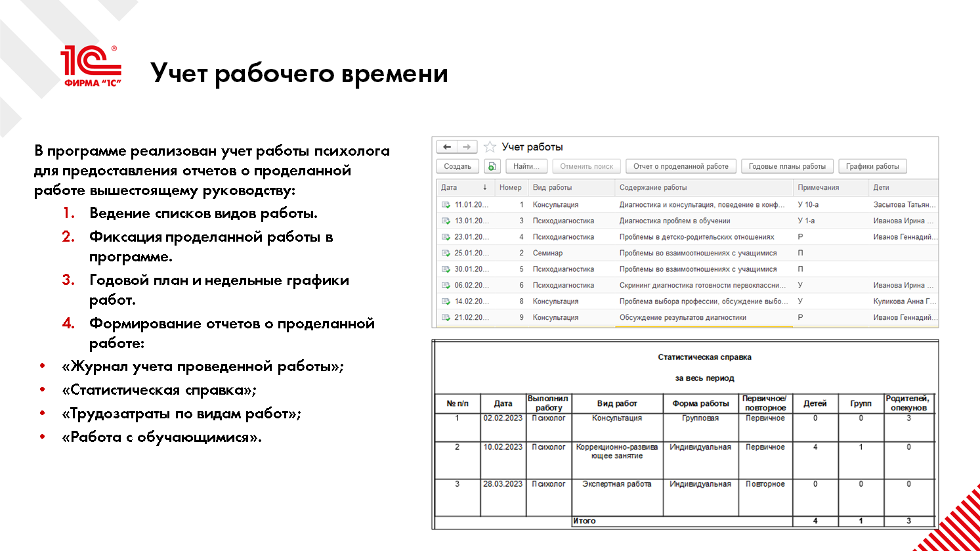This screenshot has width=980, height=551.
Task: Click the back arrow navigation button
Action: coord(447,147)
